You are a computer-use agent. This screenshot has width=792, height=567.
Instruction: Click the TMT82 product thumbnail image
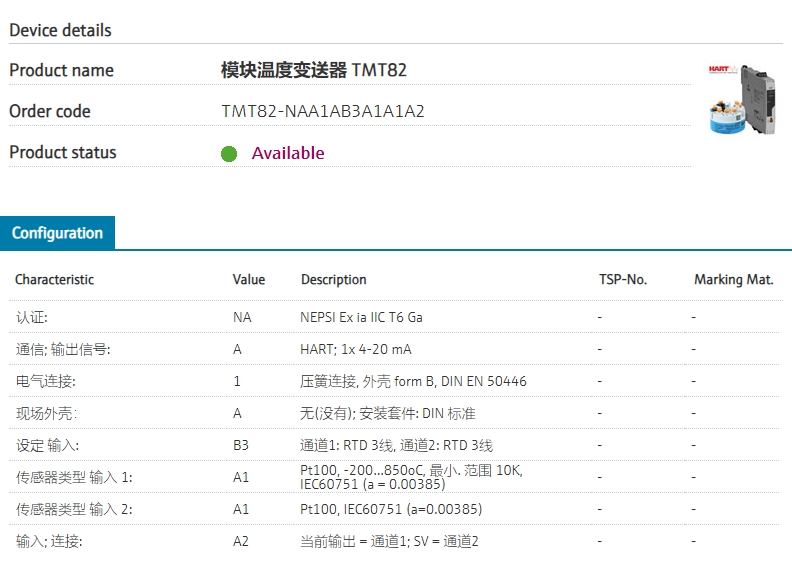coord(741,100)
